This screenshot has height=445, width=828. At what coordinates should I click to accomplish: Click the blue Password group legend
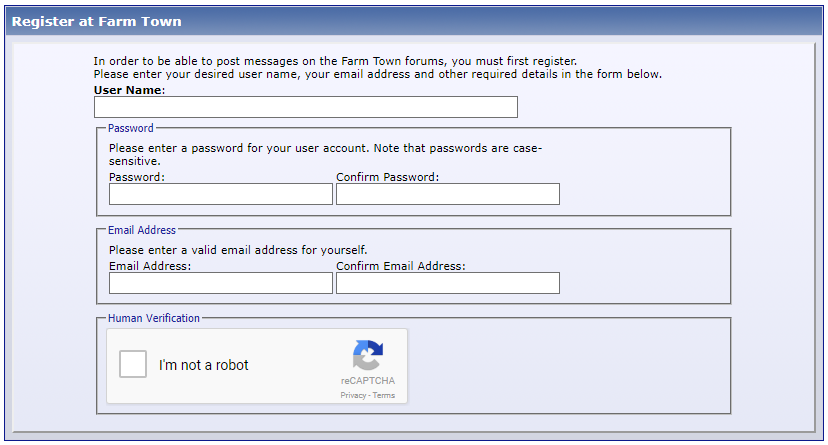[x=130, y=128]
